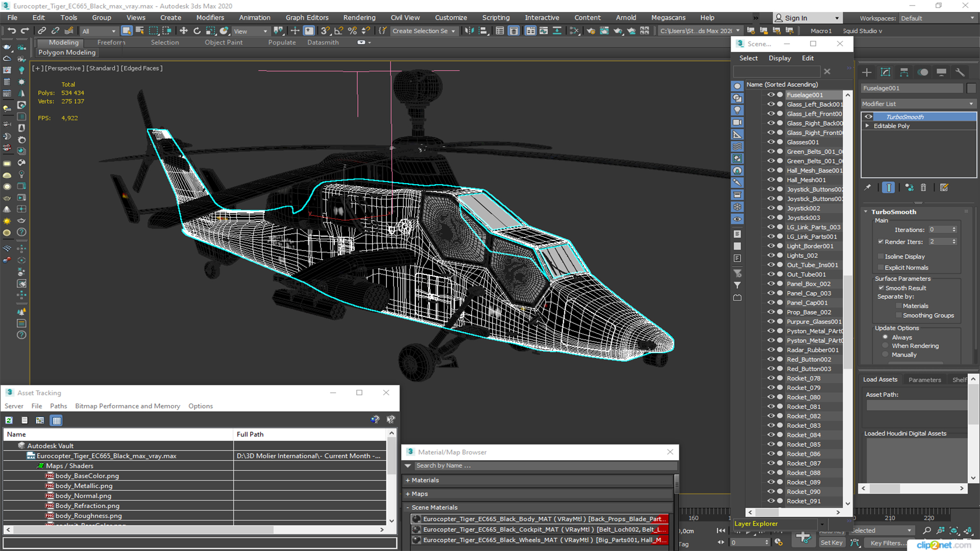
Task: Open the Rendering menu
Action: click(x=359, y=17)
